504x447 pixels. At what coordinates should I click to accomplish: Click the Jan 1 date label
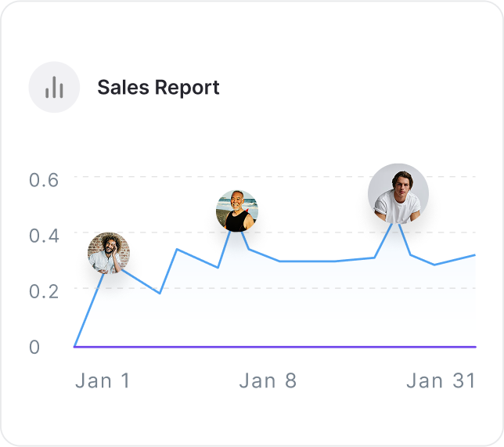103,380
